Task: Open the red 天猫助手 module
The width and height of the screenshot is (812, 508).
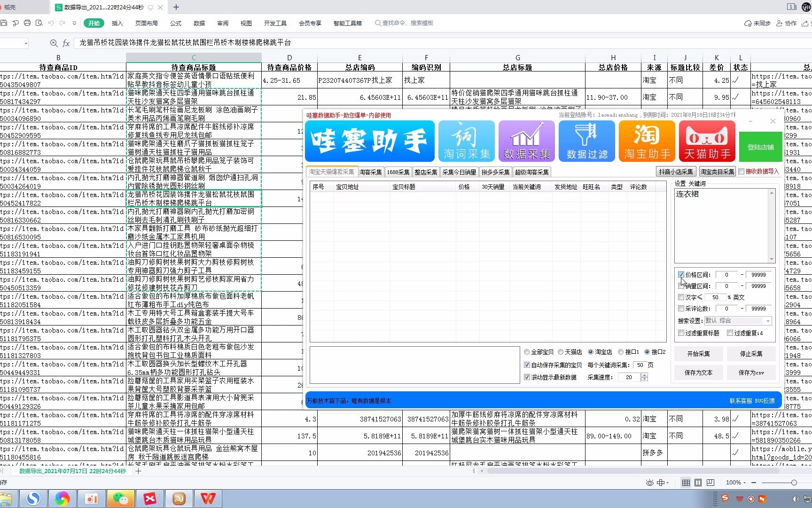Action: click(707, 141)
